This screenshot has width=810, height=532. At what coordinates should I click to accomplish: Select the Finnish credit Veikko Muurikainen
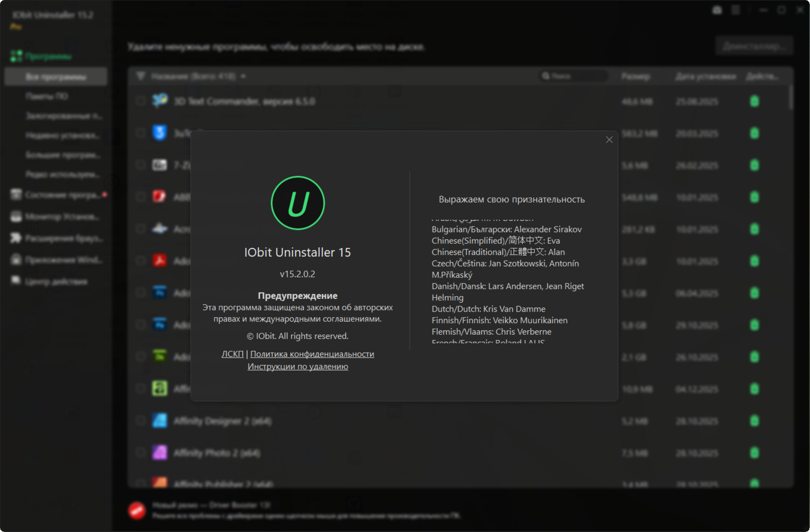[x=499, y=321]
